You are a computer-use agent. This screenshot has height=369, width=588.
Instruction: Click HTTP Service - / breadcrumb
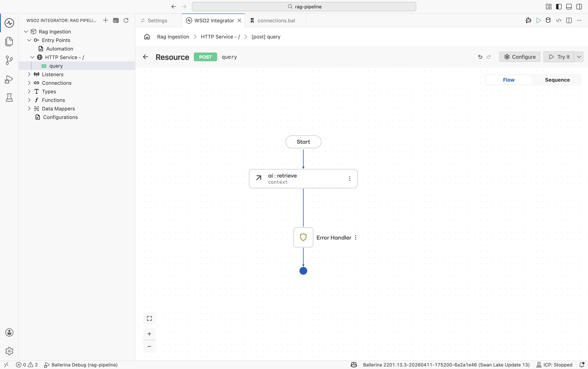[220, 37]
